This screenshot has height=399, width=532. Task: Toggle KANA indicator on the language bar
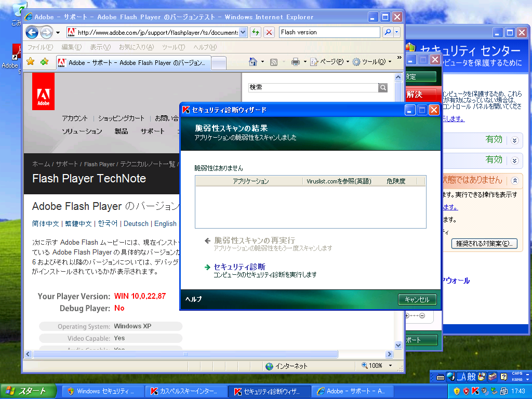point(517,380)
